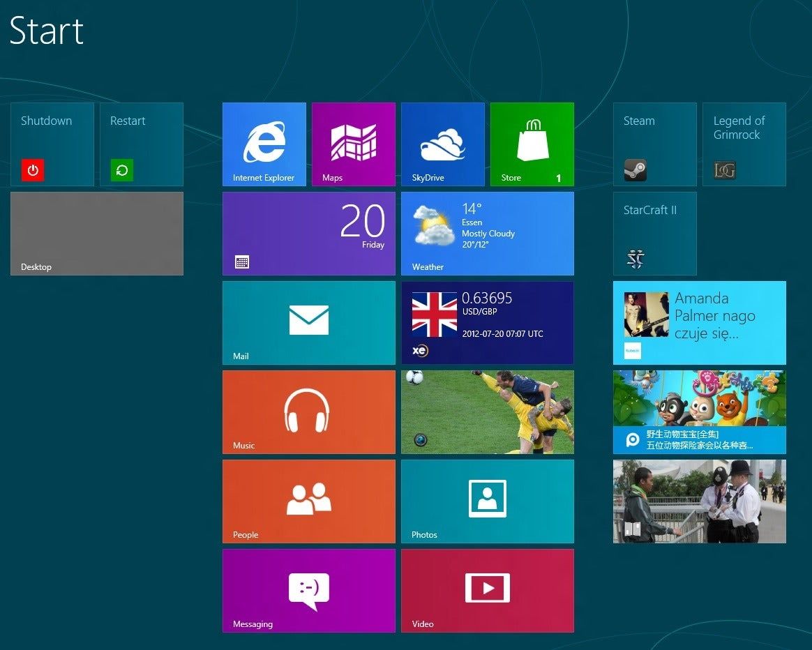This screenshot has height=650, width=812.
Task: Switch to the Desktop tile
Action: 96,233
